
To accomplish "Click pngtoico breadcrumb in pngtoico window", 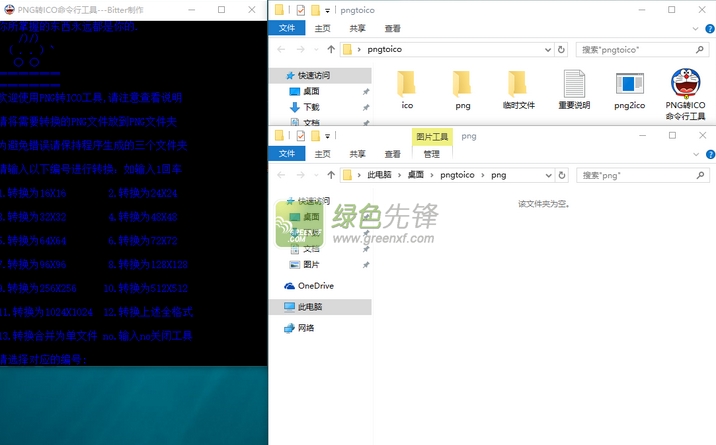I will [384, 49].
